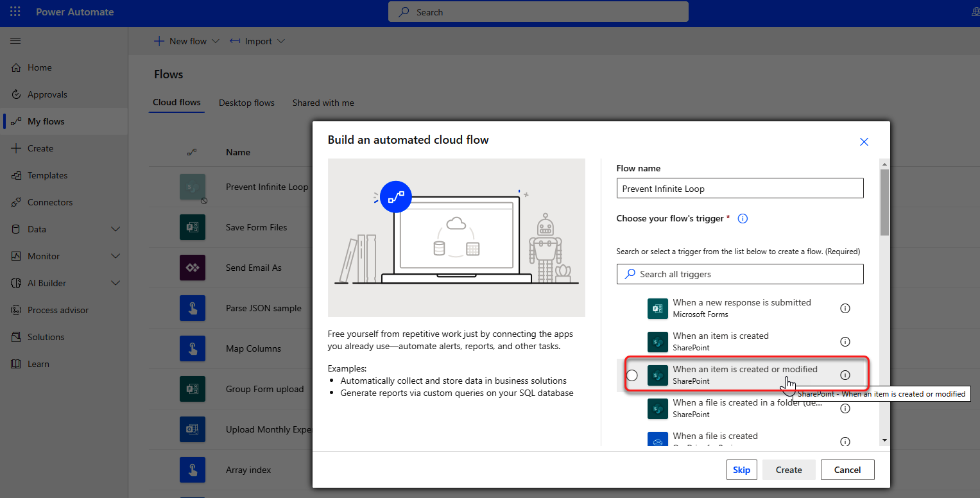This screenshot has width=980, height=498.
Task: Switch to Cloud flows tab
Action: (x=176, y=103)
